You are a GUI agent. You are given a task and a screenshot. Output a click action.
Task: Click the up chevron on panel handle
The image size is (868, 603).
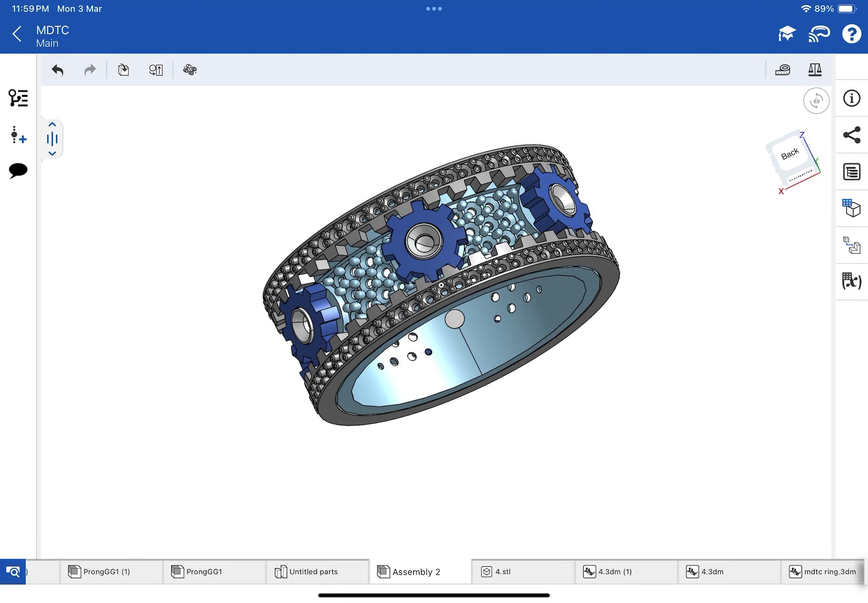[x=52, y=125]
